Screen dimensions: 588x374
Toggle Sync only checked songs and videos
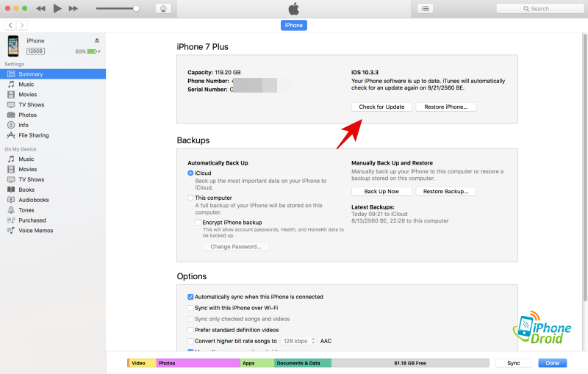point(190,319)
